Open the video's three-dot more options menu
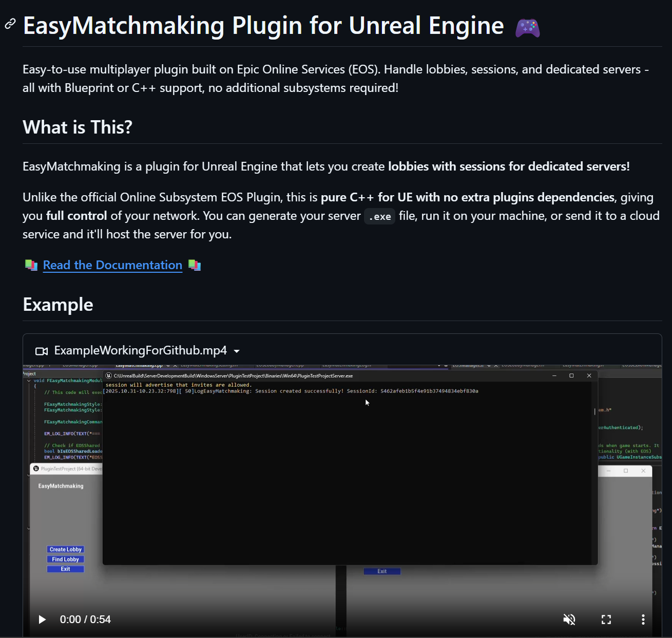 click(x=643, y=620)
